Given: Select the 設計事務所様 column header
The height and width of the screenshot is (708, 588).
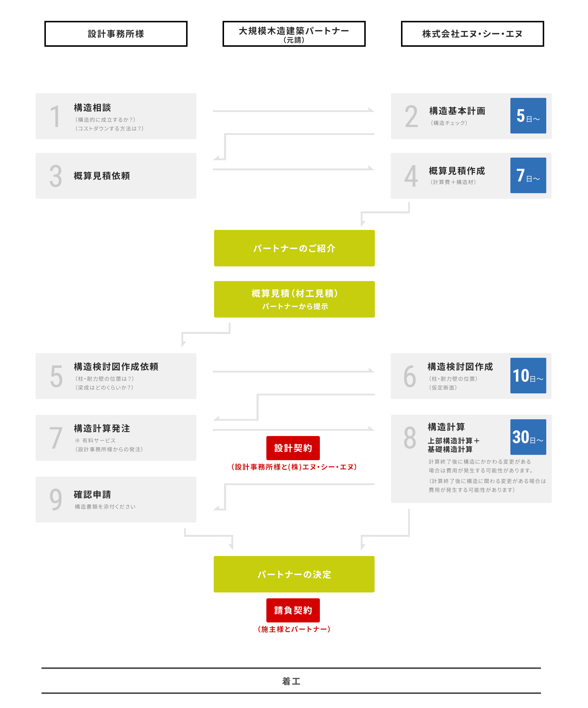Looking at the screenshot, I should point(116,34).
